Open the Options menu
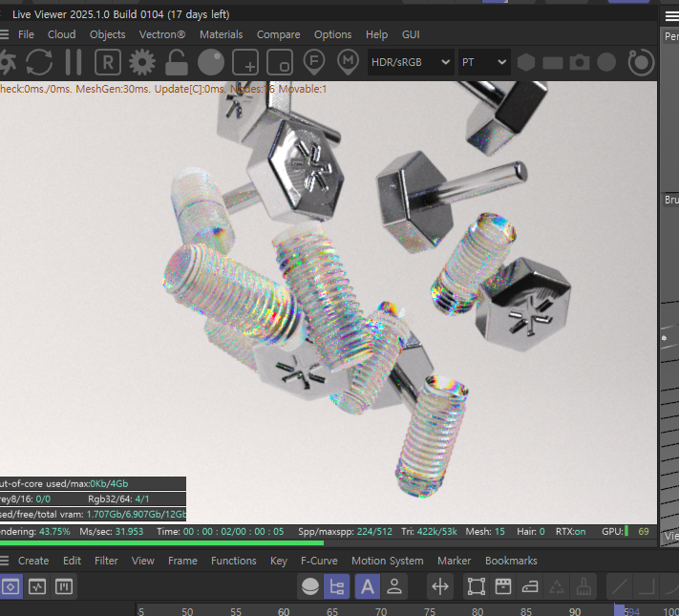 [x=333, y=34]
